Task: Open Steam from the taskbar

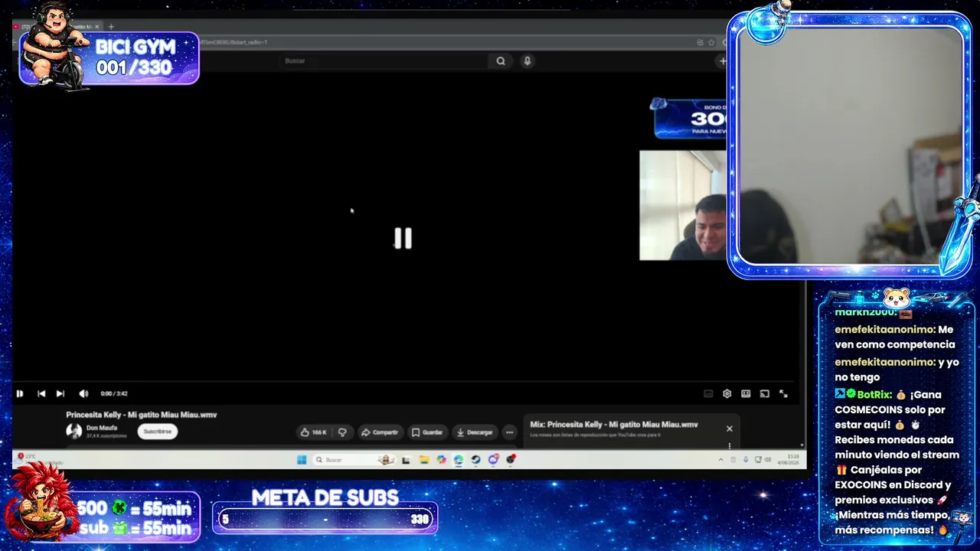Action: (475, 460)
